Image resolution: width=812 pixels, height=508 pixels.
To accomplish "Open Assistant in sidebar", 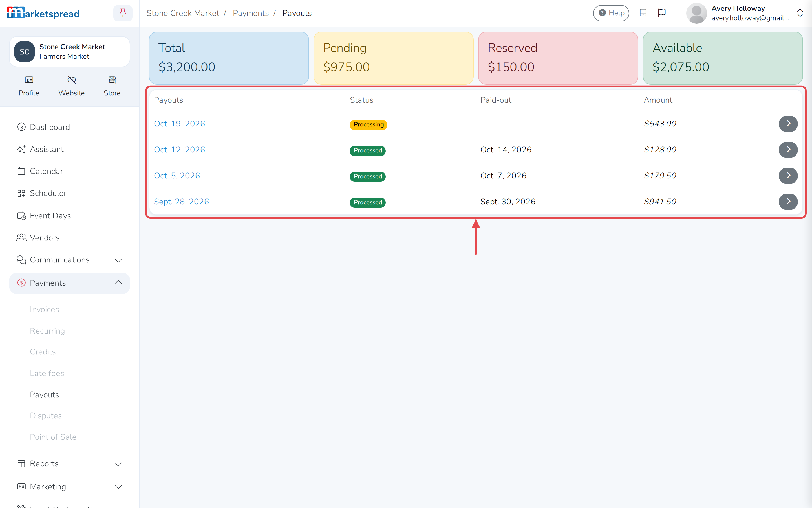I will click(40, 149).
